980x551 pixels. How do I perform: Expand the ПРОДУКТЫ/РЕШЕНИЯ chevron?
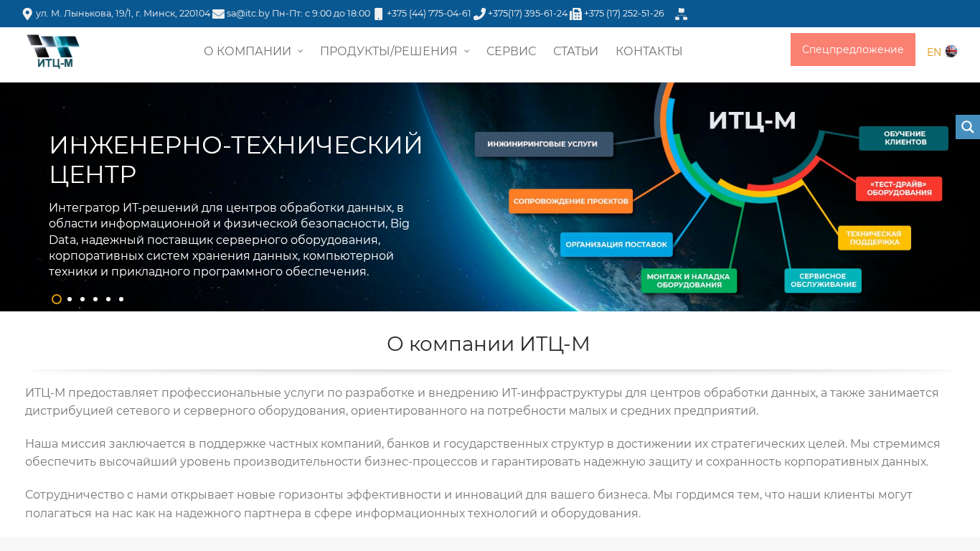(x=466, y=52)
